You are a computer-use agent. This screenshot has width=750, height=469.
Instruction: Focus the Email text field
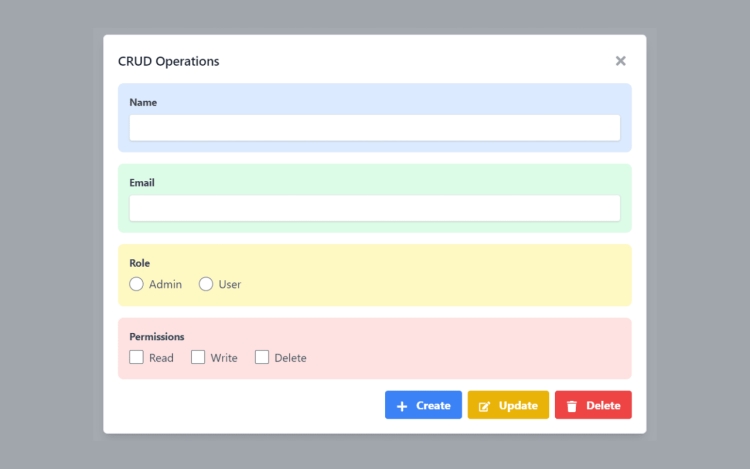[x=375, y=208]
